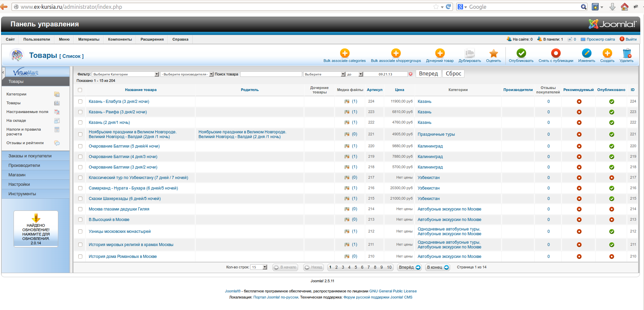Click the Дочерний товар toolbar icon
This screenshot has height=310, width=644.
440,53
